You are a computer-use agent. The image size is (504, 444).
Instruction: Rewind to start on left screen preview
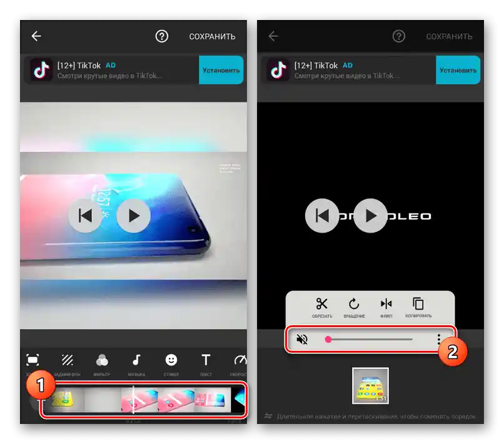[85, 215]
